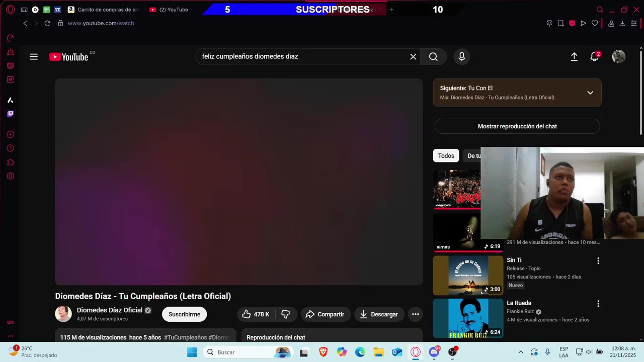Open the La Rueda Frankie Ruiz thumbnail
This screenshot has width=644, height=362.
tap(468, 318)
